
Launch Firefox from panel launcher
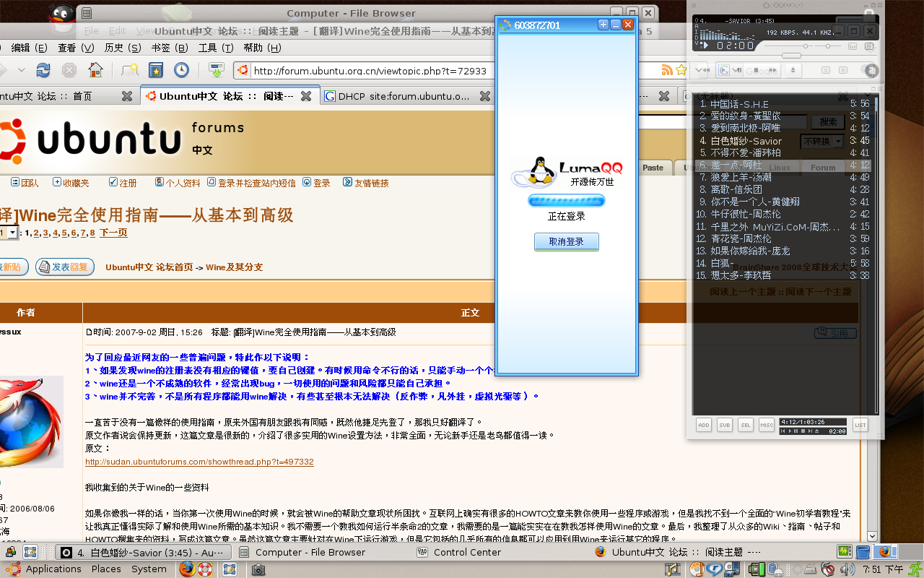tap(187, 569)
